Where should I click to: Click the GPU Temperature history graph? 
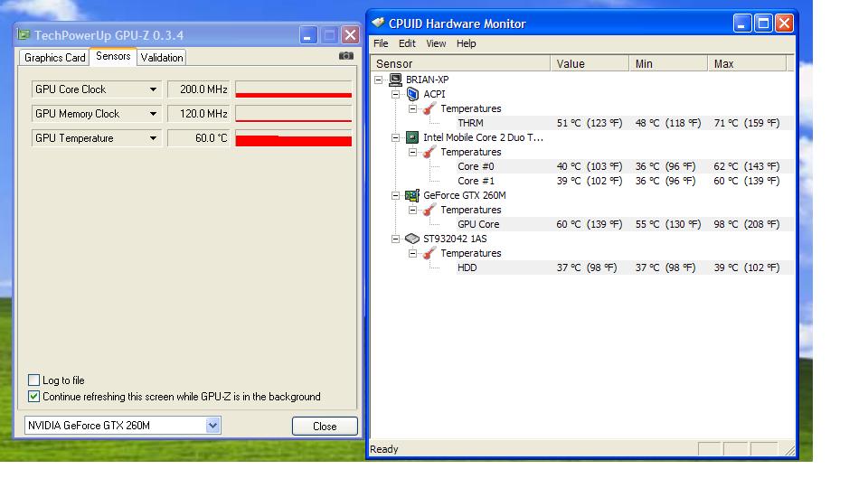click(x=293, y=137)
